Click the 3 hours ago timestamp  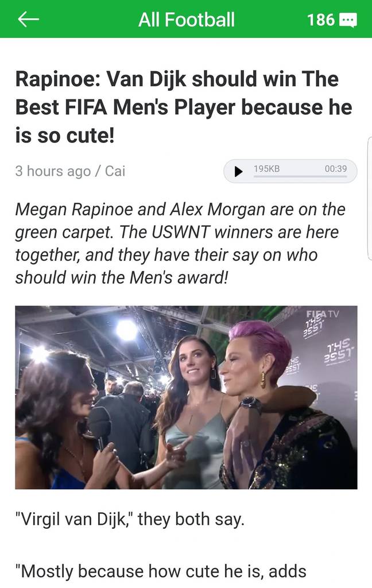point(53,171)
